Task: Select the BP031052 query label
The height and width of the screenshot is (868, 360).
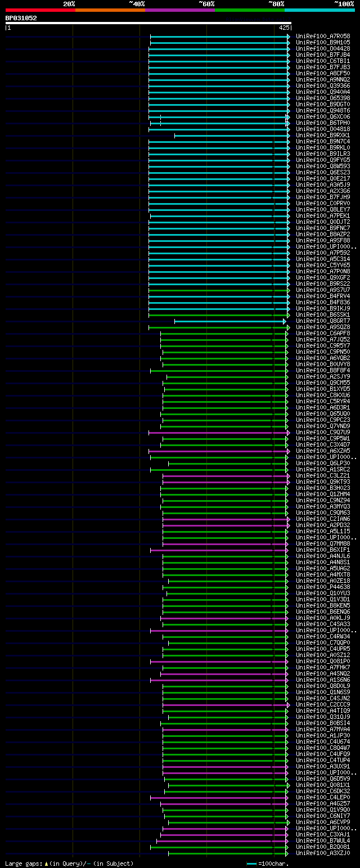Action: pos(21,18)
